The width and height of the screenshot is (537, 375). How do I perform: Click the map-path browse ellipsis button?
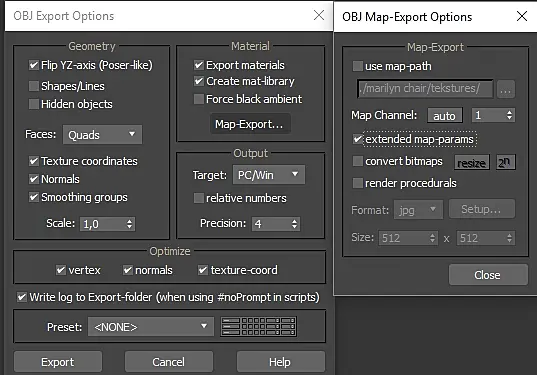(x=506, y=89)
